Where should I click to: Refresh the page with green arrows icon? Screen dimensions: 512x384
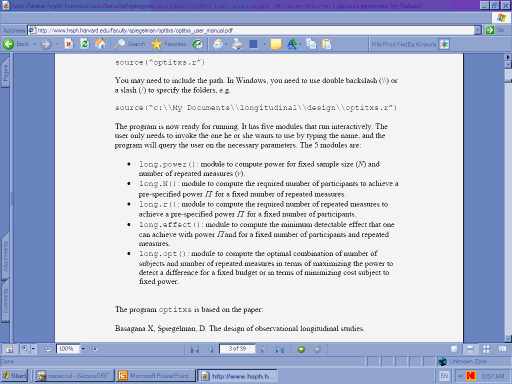pos(85,44)
